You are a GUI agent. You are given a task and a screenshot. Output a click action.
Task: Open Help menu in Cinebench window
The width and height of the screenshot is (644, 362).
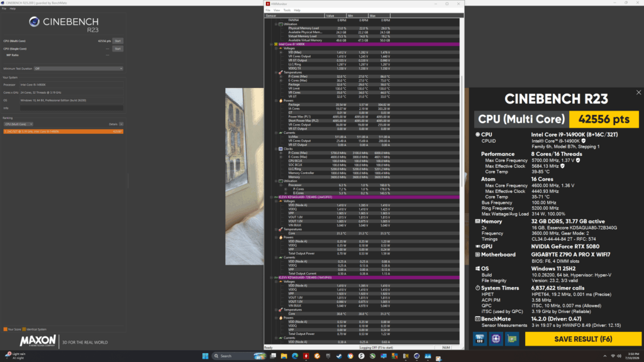point(13,8)
